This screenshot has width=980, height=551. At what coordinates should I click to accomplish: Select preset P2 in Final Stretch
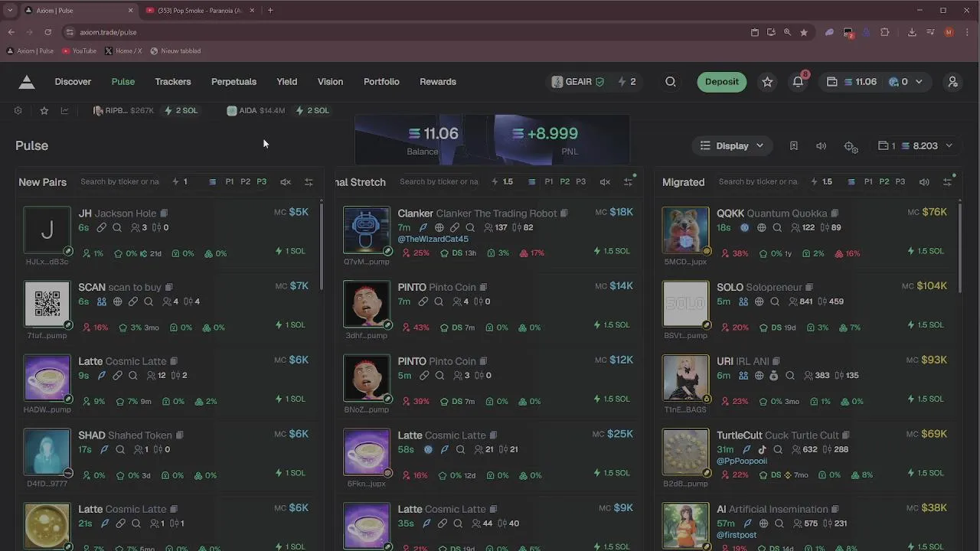pos(565,182)
